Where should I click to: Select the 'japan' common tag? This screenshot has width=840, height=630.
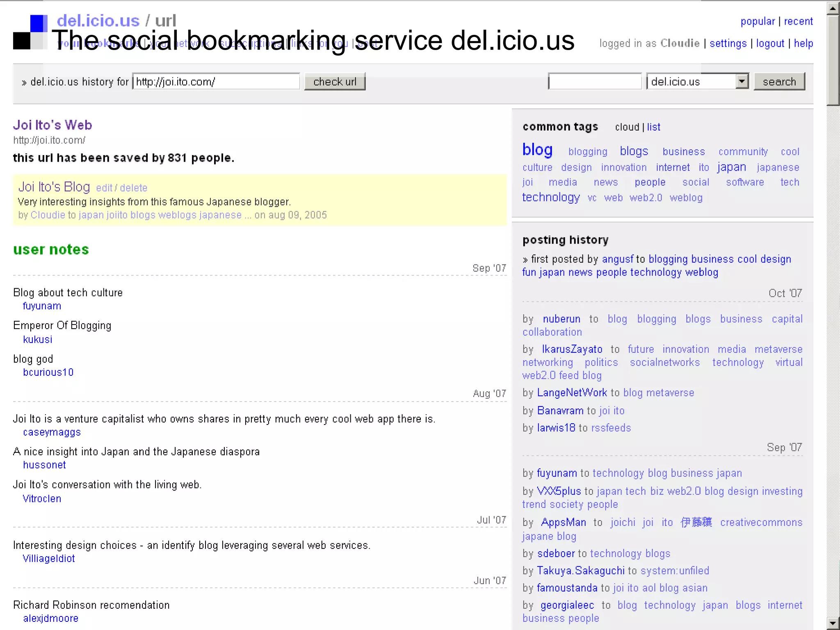731,167
